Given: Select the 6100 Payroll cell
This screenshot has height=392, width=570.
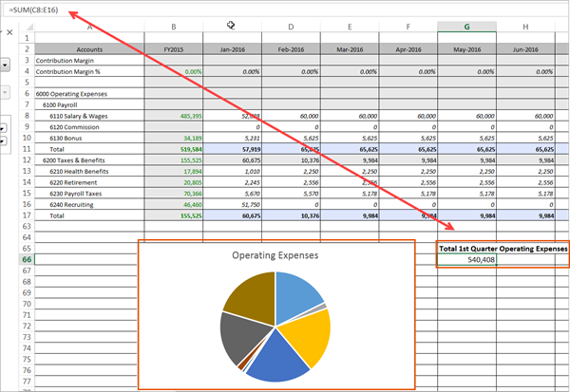Looking at the screenshot, I should point(89,105).
